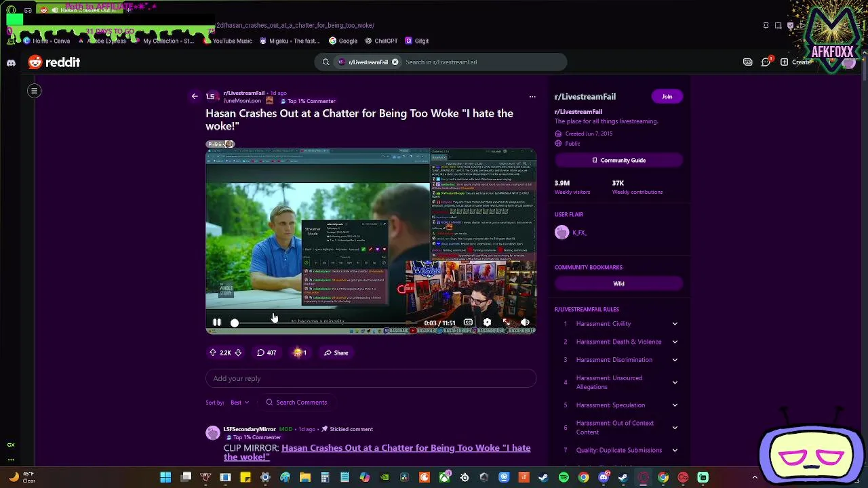Open the Gifgit bookmark
The height and width of the screenshot is (488, 868).
pyautogui.click(x=416, y=41)
